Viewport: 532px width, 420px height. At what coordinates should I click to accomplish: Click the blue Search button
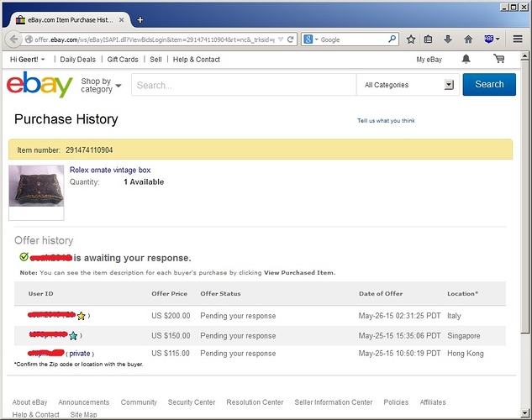click(489, 84)
